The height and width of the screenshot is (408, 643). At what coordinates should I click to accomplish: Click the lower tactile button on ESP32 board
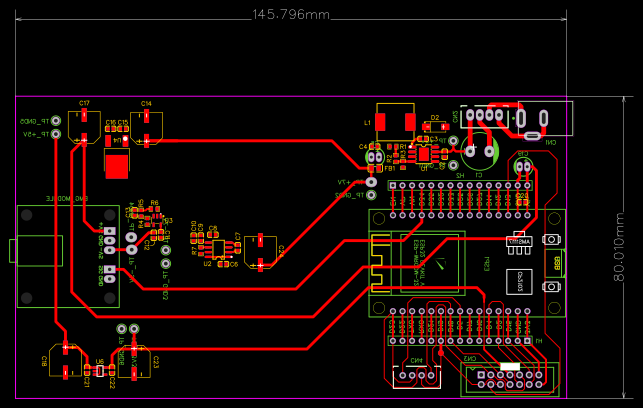click(552, 287)
